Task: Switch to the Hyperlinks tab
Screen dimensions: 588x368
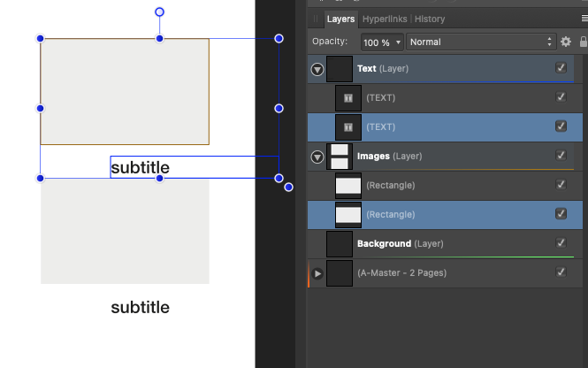Action: pyautogui.click(x=385, y=19)
